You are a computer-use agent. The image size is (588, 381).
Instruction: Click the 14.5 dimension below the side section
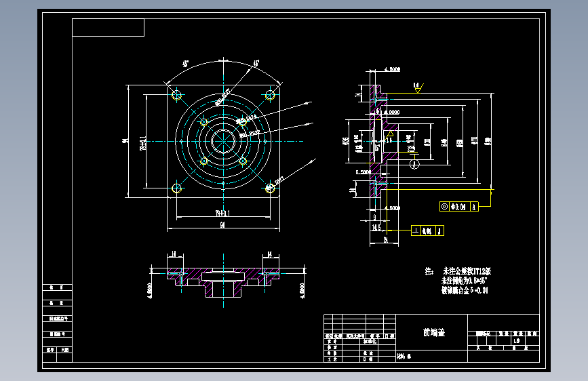[x=376, y=227]
